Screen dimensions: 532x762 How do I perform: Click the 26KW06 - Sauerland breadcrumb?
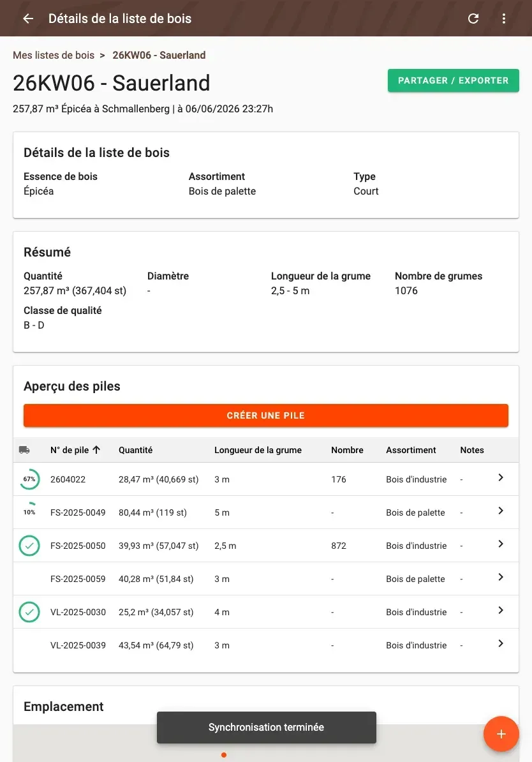(159, 55)
